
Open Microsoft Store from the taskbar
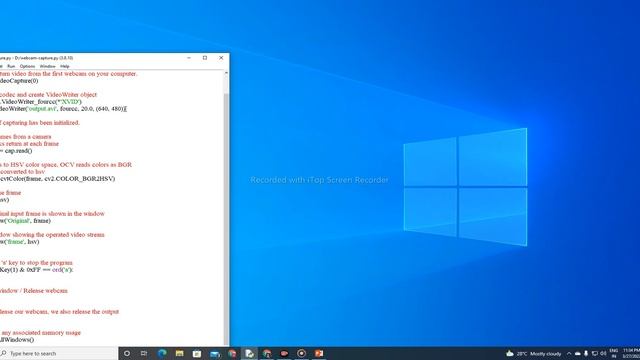pos(197,353)
